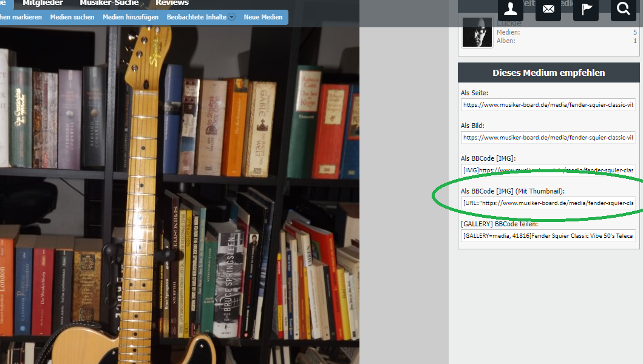Screen dimensions: 643x364
Task: Click the Medien count label
Action: coord(508,32)
